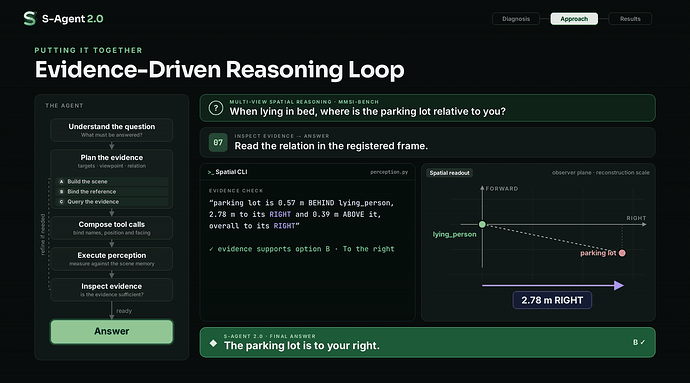
Task: Click the 'ready' label above Answer
Action: (x=124, y=311)
